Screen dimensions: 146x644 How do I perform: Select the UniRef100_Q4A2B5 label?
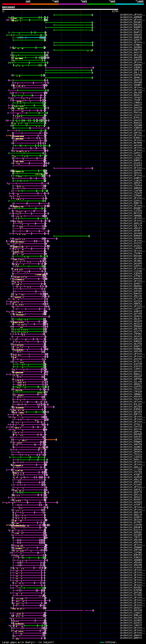131,58
